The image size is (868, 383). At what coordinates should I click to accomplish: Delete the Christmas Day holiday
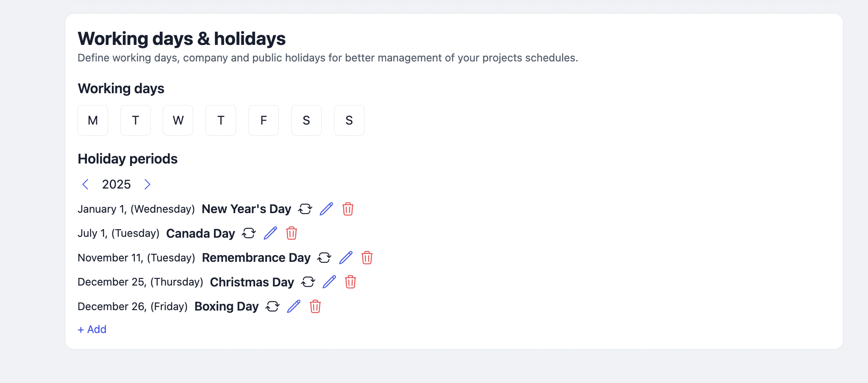pos(351,282)
